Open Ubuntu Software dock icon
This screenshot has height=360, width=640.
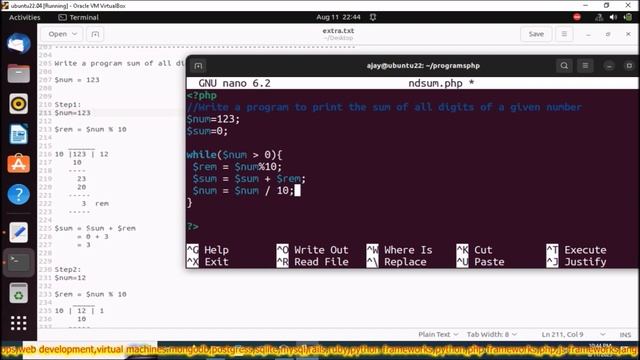(x=18, y=164)
